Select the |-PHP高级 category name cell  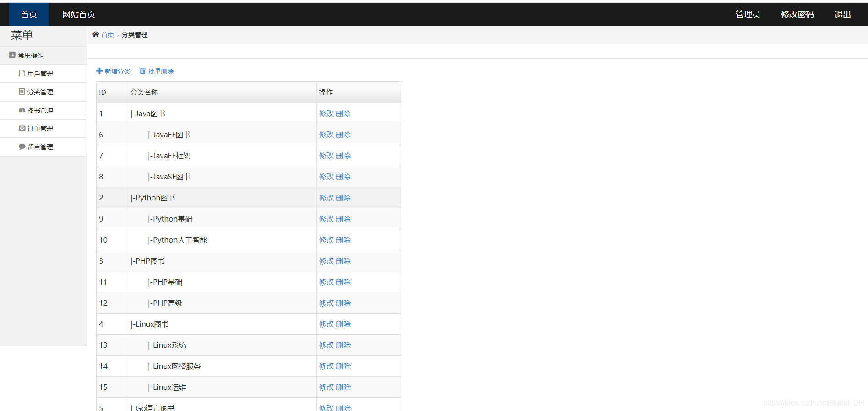(x=222, y=303)
